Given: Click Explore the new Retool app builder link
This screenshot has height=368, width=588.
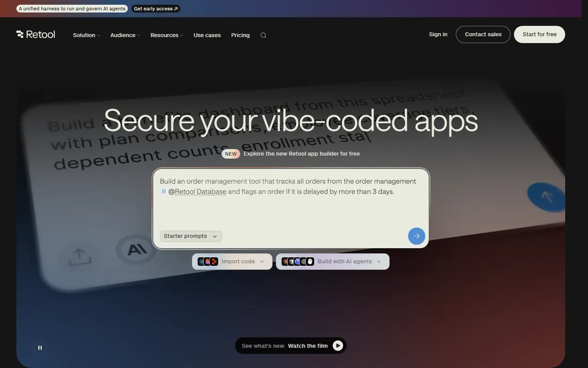Looking at the screenshot, I should tap(301, 154).
